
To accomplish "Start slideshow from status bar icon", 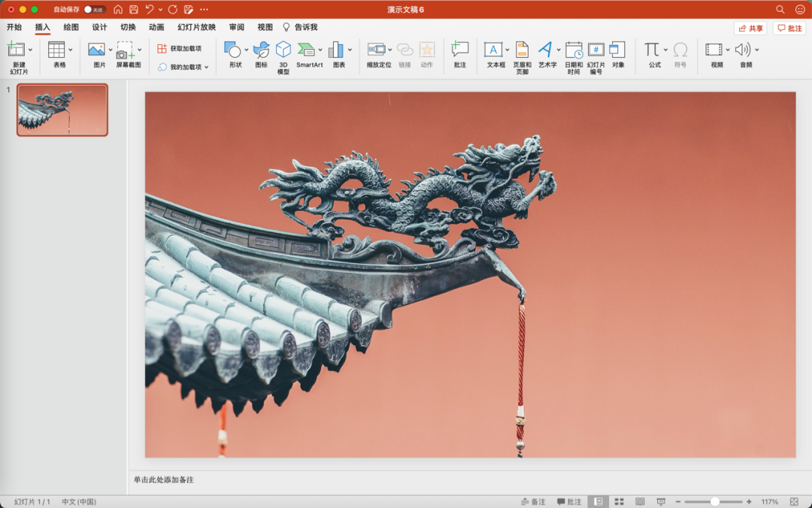I will (x=661, y=501).
